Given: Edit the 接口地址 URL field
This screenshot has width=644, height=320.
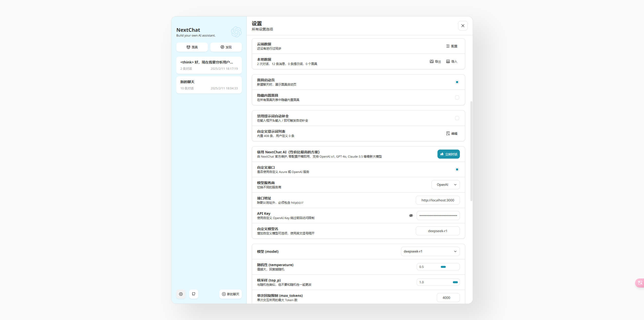Looking at the screenshot, I should 438,200.
